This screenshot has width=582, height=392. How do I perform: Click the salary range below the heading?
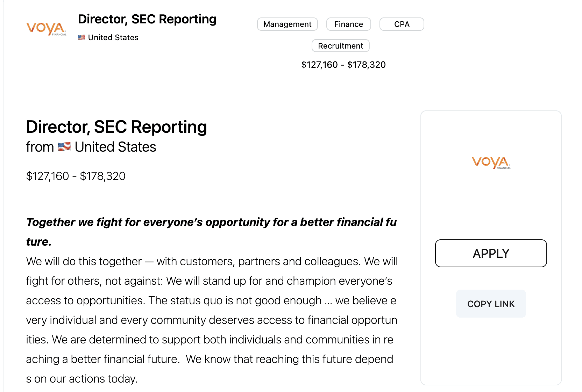(76, 176)
